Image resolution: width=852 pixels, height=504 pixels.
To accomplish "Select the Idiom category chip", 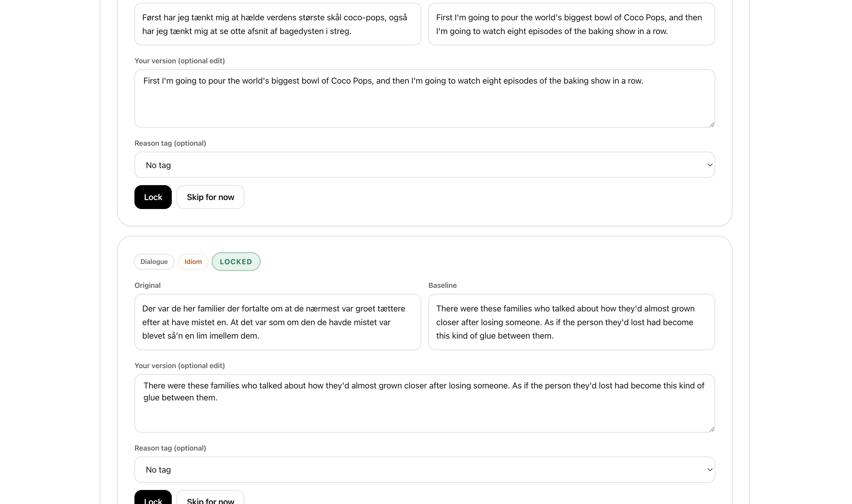I will tap(193, 262).
